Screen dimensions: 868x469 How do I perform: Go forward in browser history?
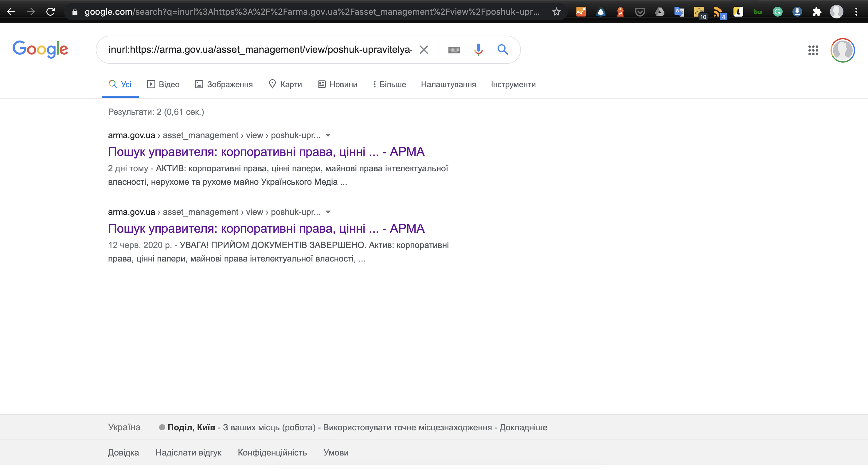point(31,12)
